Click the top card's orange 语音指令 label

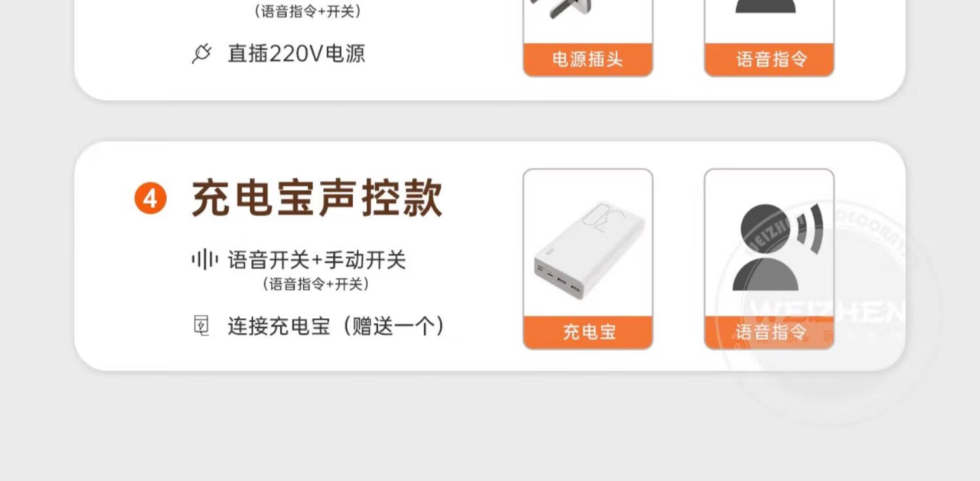[x=769, y=60]
